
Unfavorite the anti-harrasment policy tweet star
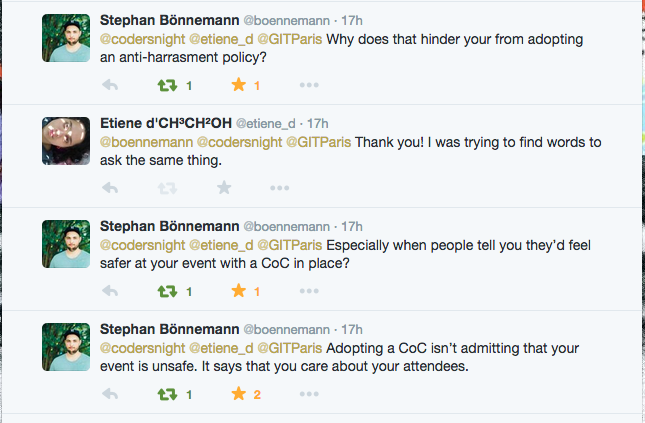239,85
